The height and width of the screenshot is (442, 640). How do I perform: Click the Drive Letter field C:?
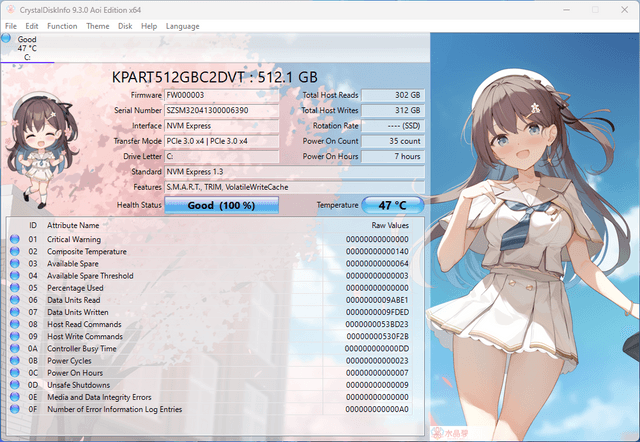coord(222,156)
